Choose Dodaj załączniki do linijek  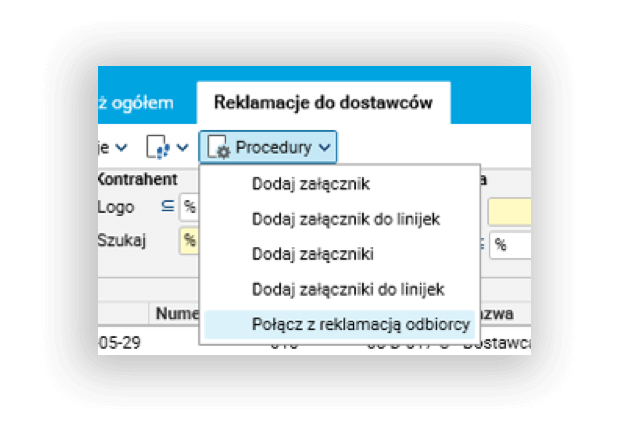pyautogui.click(x=339, y=289)
